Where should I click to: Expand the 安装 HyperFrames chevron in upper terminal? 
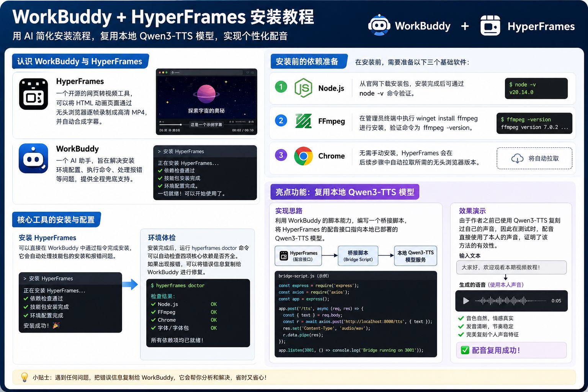[159, 152]
